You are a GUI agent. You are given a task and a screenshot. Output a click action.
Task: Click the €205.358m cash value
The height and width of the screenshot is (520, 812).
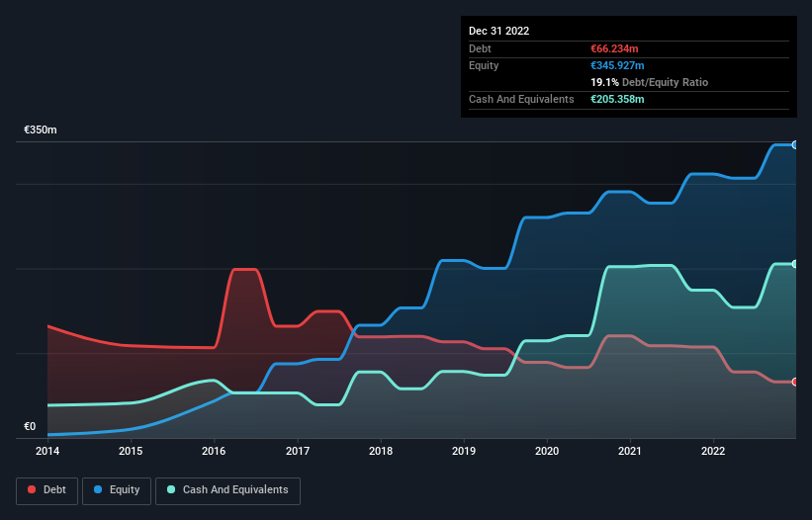pos(617,99)
